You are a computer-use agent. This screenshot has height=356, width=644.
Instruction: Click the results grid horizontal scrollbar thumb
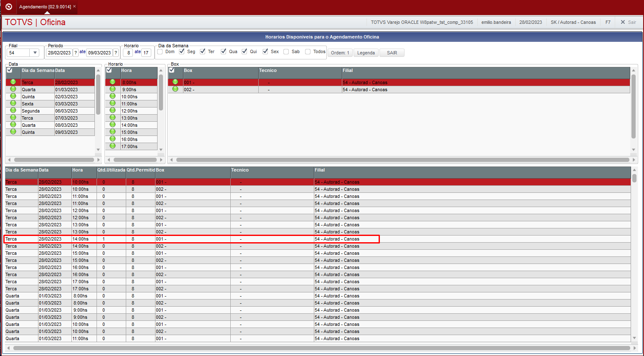[x=322, y=348]
